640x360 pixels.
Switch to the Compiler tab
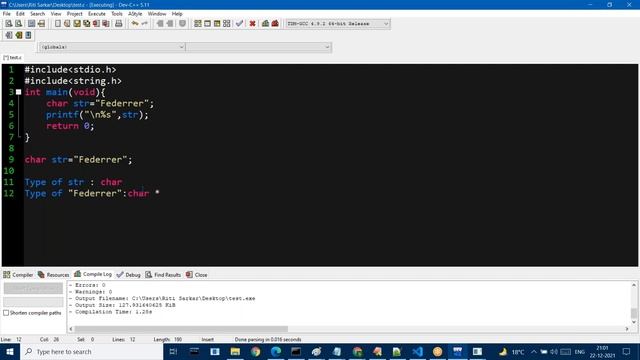pos(18,275)
